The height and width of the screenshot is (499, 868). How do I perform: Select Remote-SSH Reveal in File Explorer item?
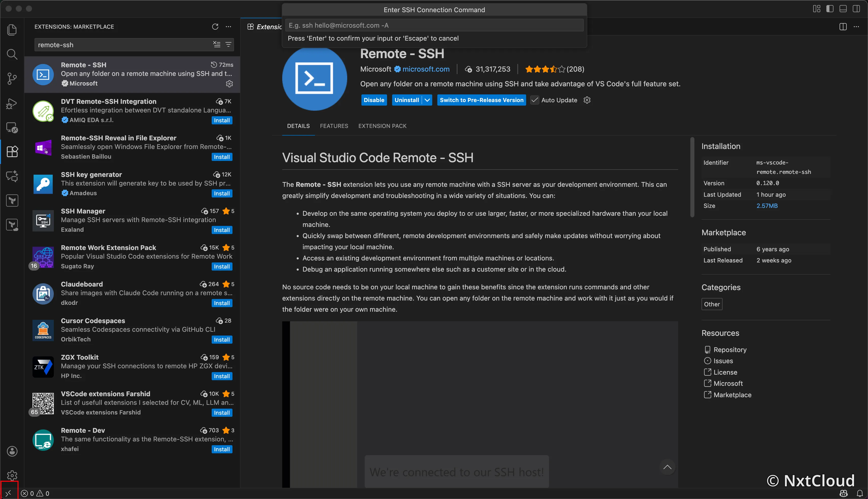(132, 147)
